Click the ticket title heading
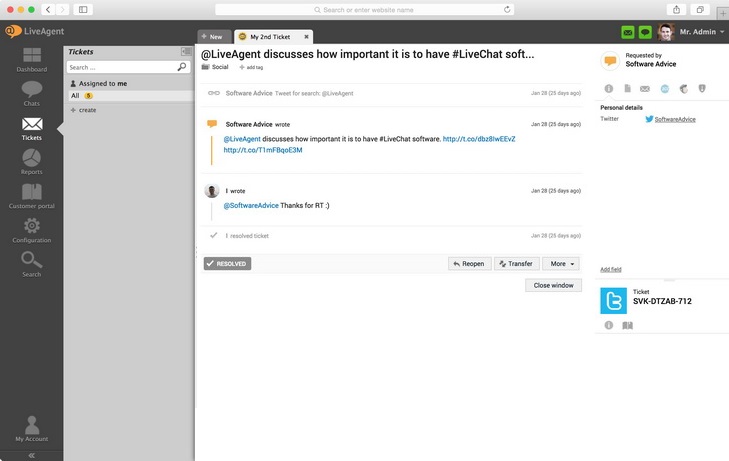729x461 pixels. [x=367, y=54]
